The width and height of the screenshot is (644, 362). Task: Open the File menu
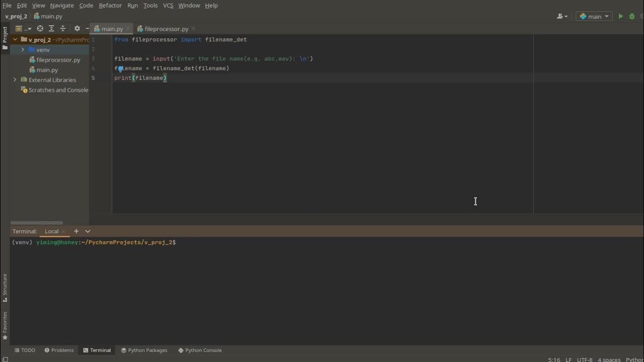(7, 6)
